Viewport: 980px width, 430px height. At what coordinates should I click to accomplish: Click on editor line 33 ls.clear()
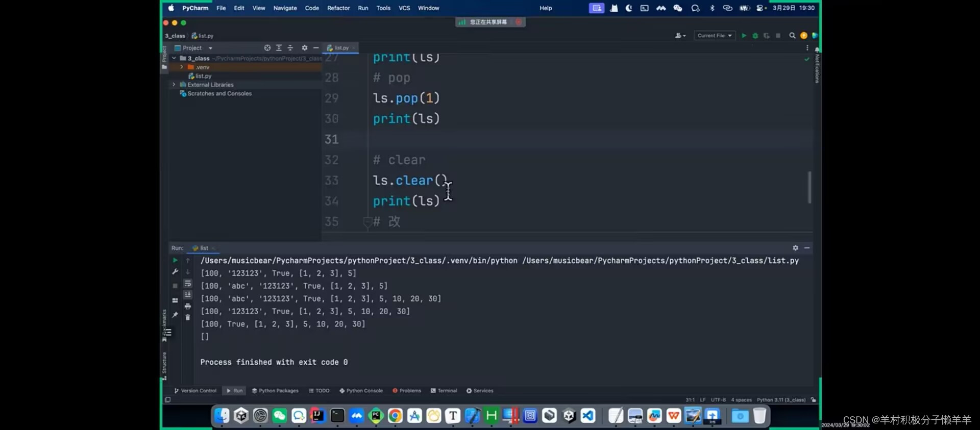410,181
